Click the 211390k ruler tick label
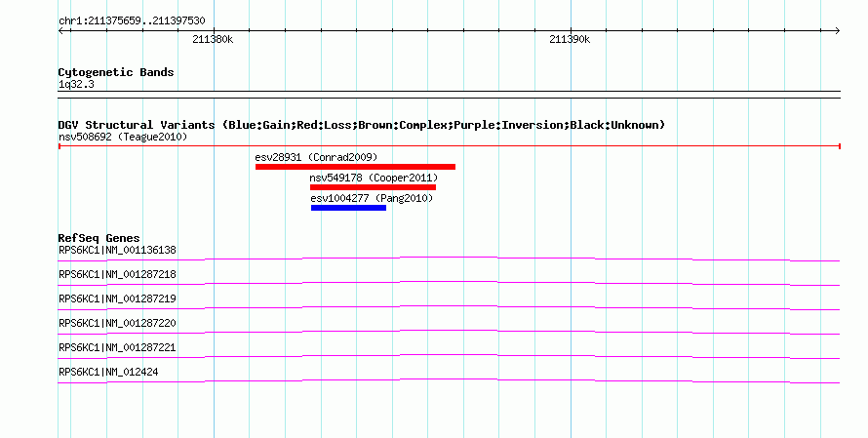868x438 pixels. [x=570, y=39]
